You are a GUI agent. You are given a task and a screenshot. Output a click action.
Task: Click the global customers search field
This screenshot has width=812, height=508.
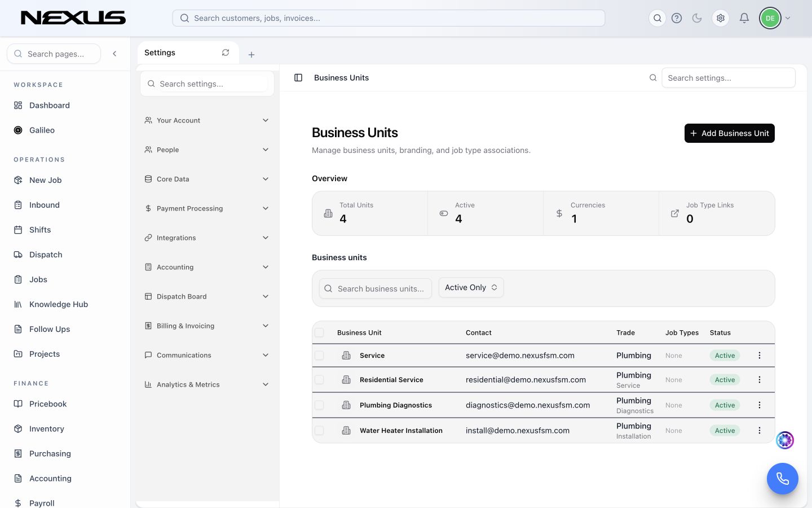tap(389, 18)
